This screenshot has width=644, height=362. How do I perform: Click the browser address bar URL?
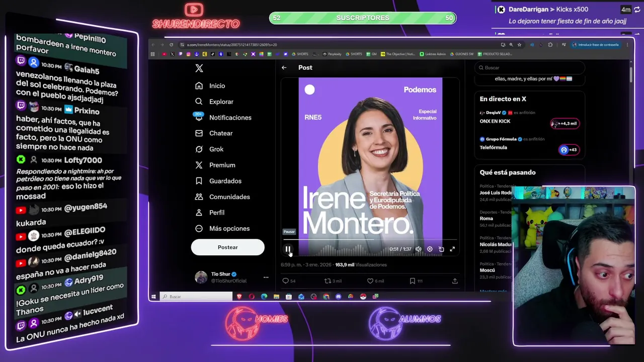click(x=232, y=45)
